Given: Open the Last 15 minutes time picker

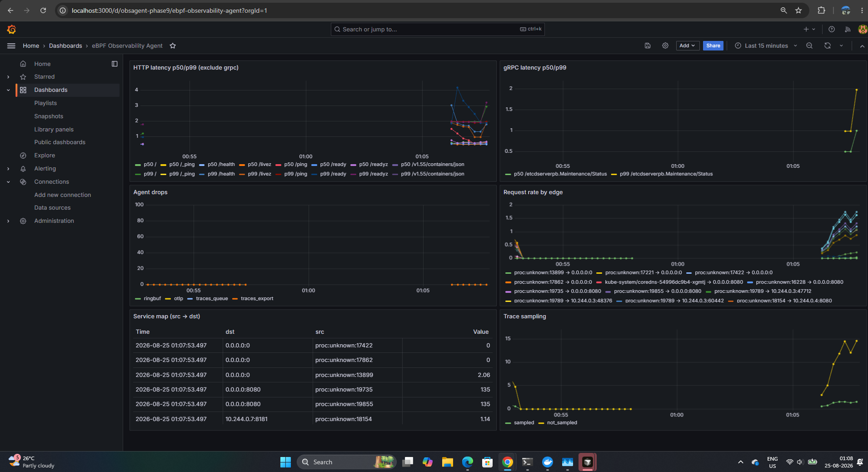Looking at the screenshot, I should (766, 46).
